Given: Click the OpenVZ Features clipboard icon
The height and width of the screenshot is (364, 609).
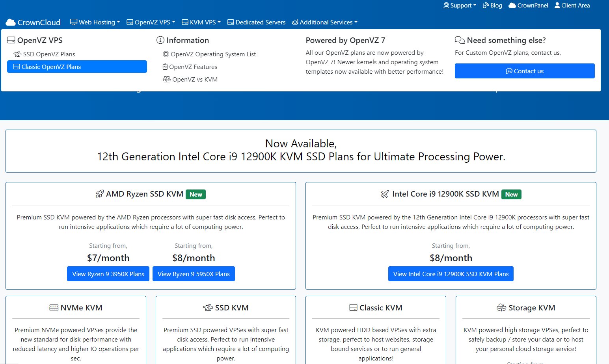Looking at the screenshot, I should (x=165, y=67).
